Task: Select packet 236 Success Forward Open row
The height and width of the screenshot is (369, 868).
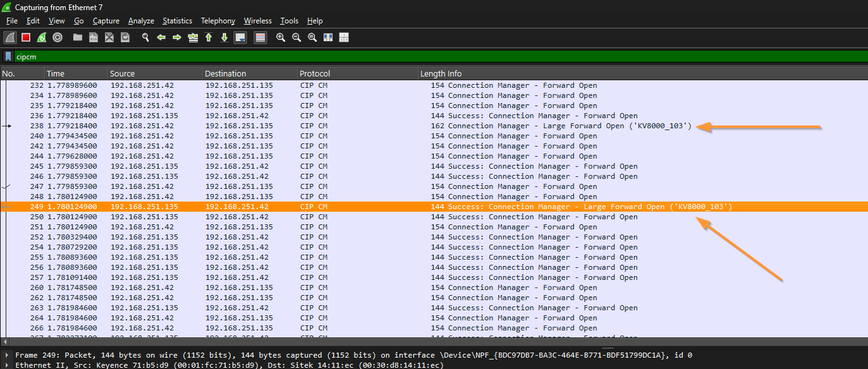Action: (x=434, y=116)
